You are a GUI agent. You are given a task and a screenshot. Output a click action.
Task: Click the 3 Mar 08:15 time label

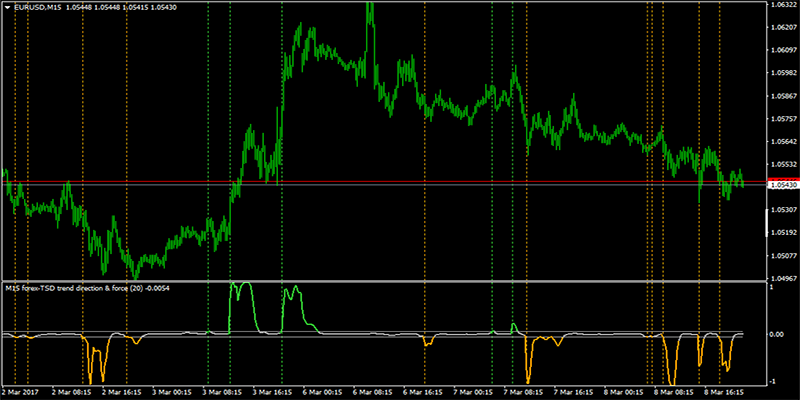[x=224, y=393]
